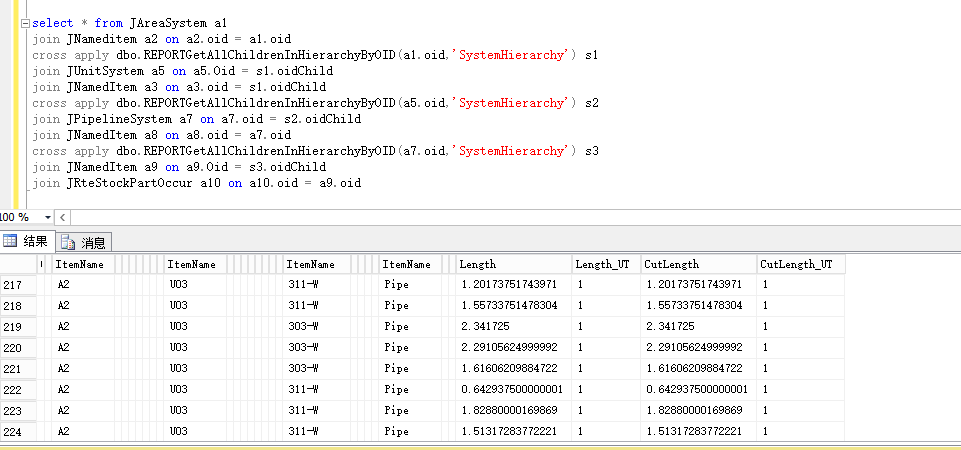Place cursor on JUnitSystem in the query
The width and height of the screenshot is (961, 450).
[105, 71]
